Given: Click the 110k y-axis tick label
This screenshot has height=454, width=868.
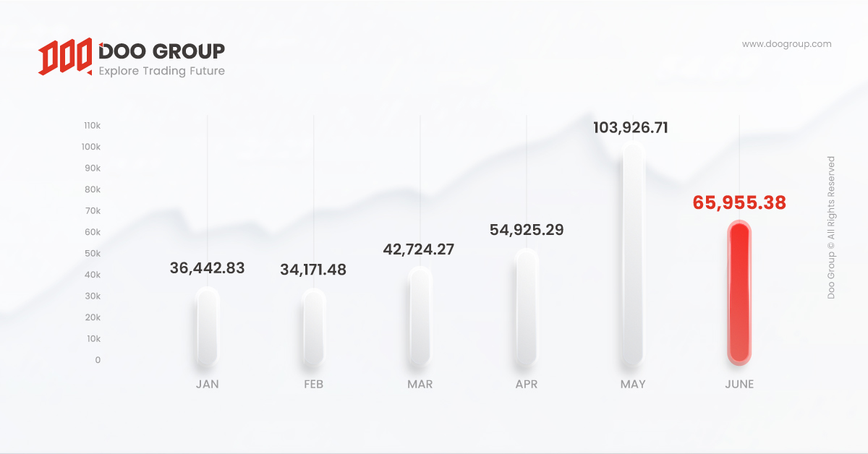Looking at the screenshot, I should (x=92, y=125).
